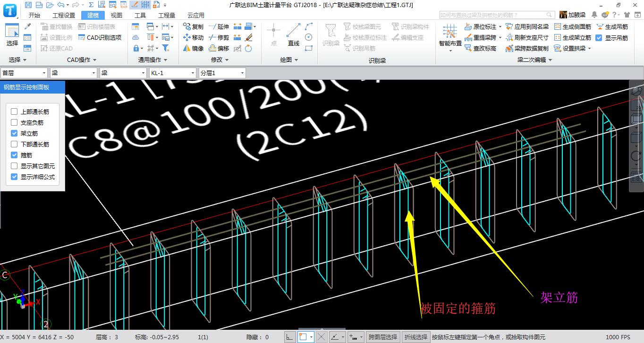This screenshot has height=343, width=644.
Task: Click the help search input field
Action: 497,15
